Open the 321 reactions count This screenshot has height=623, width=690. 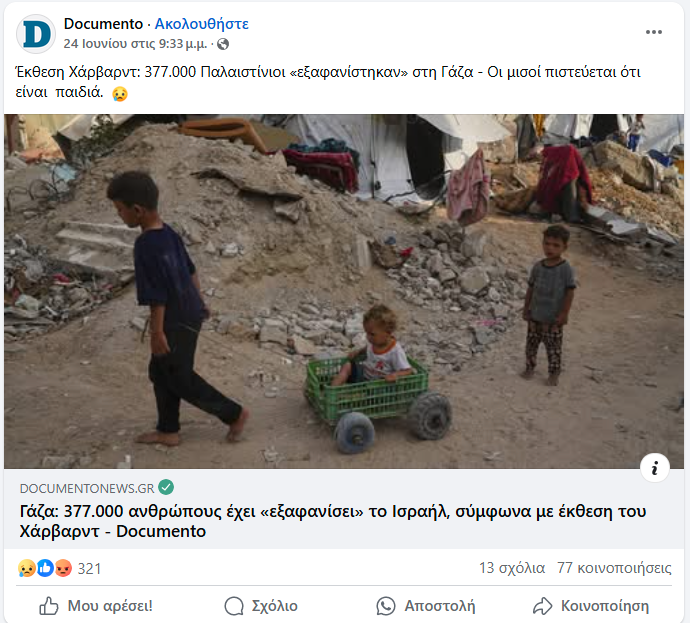[89, 569]
